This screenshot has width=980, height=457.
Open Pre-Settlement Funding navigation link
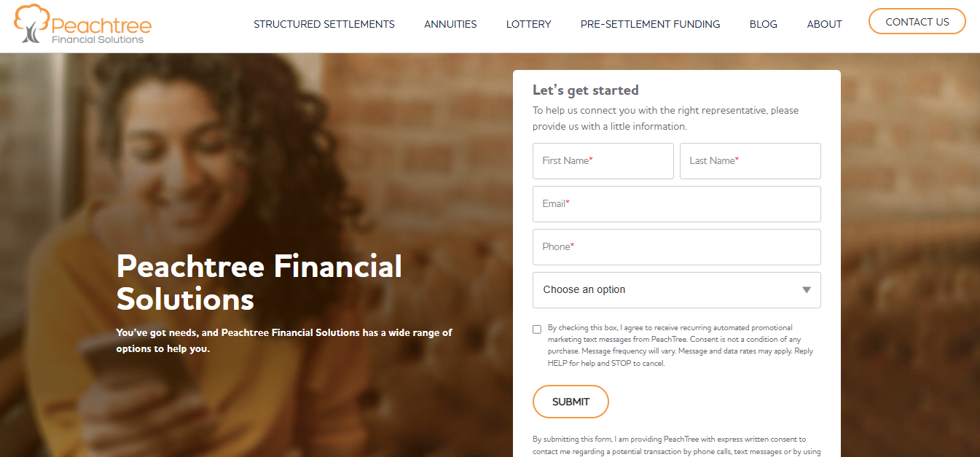click(650, 24)
